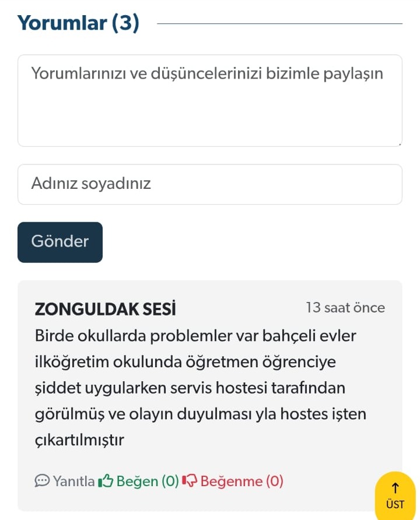Click the speech bubble reply icon
The height and width of the screenshot is (520, 420).
[42, 480]
